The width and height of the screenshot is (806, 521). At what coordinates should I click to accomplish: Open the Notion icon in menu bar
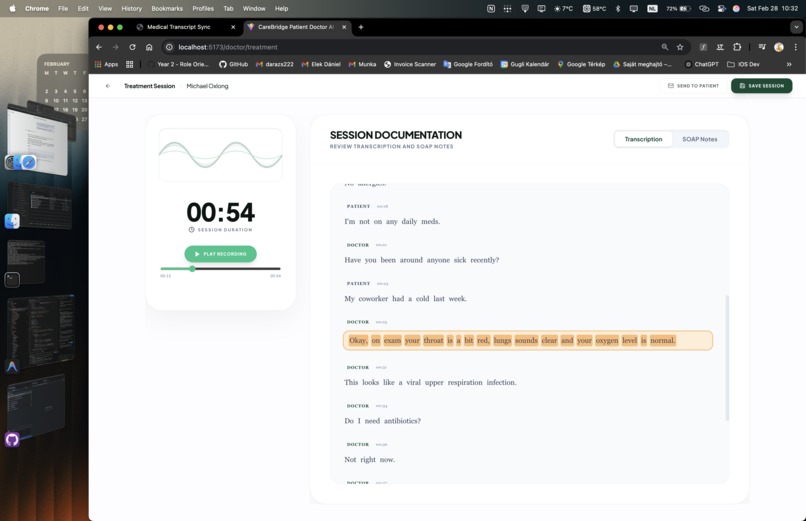(x=491, y=8)
